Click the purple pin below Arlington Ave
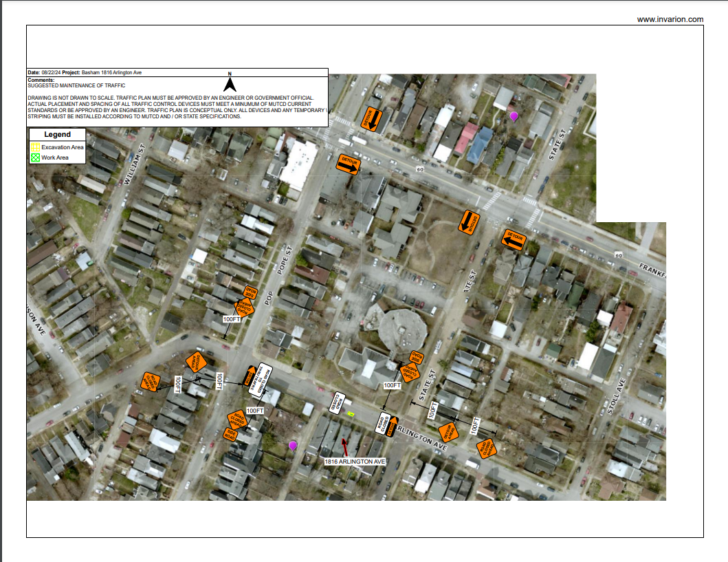 click(x=293, y=446)
